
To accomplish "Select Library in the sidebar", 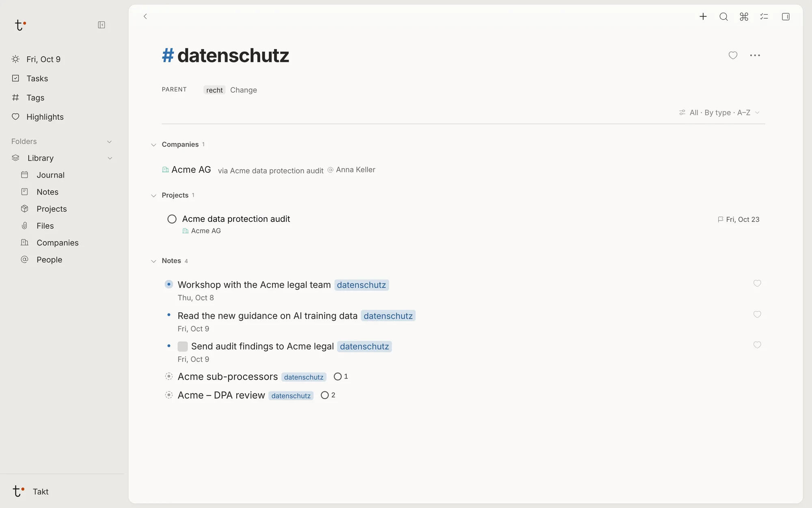I will click(41, 158).
